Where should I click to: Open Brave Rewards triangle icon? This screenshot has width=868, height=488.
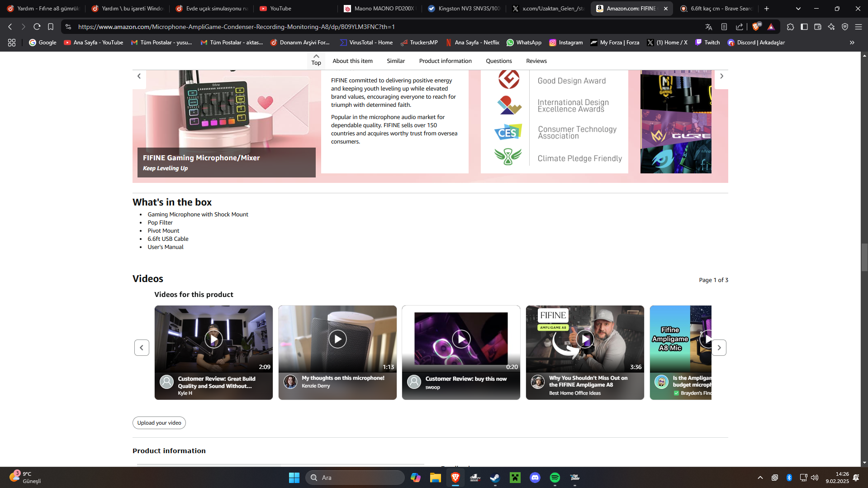click(x=771, y=27)
